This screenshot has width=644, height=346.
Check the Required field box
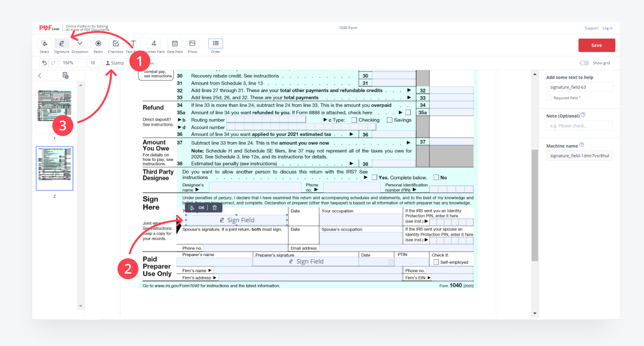pyautogui.click(x=549, y=98)
